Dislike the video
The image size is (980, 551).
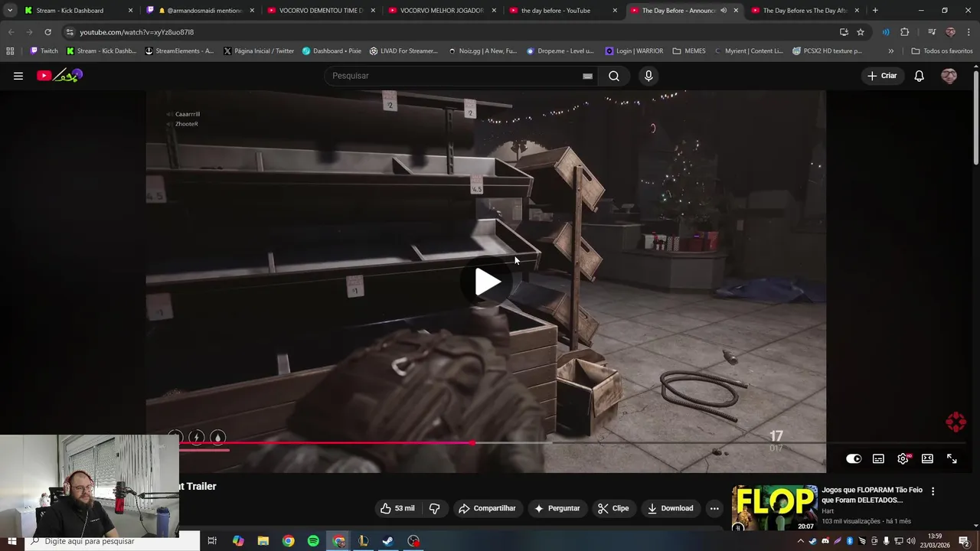434,508
